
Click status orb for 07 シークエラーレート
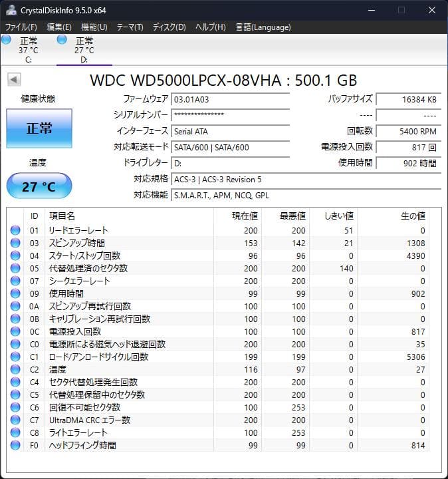tap(15, 281)
